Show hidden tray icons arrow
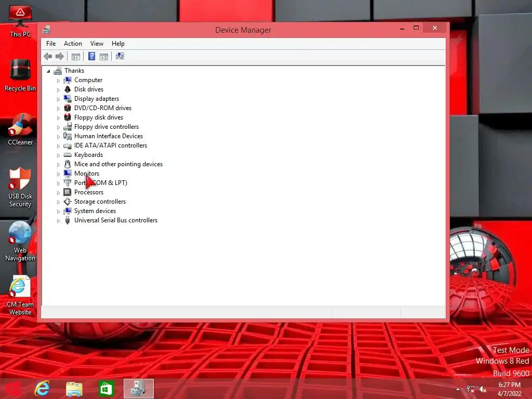The height and width of the screenshot is (399, 532). tap(458, 389)
